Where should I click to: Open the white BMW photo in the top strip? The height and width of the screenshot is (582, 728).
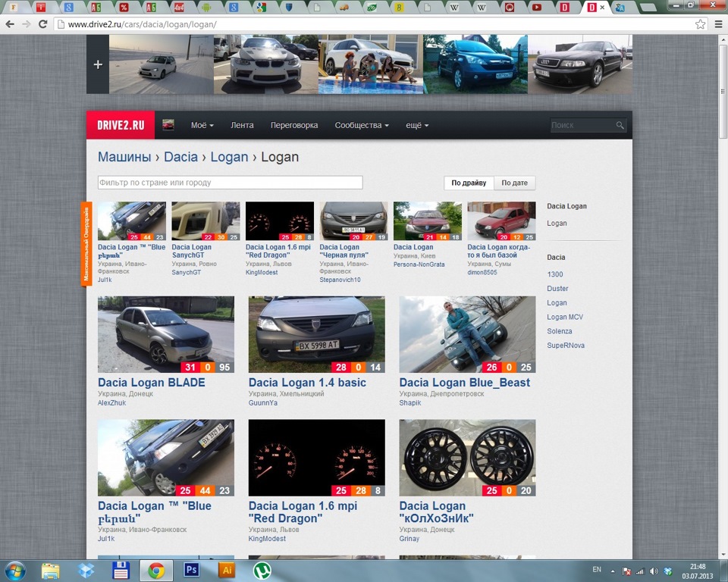[266, 64]
